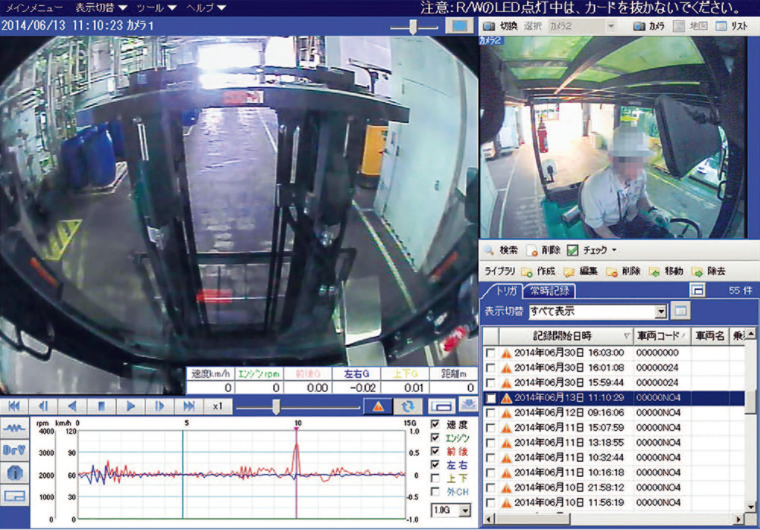
Task: Click the playback speed slider handle
Action: 276,406
